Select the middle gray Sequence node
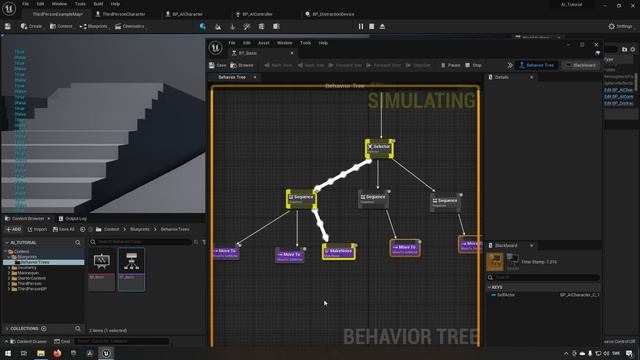The height and width of the screenshot is (360, 640). click(373, 199)
